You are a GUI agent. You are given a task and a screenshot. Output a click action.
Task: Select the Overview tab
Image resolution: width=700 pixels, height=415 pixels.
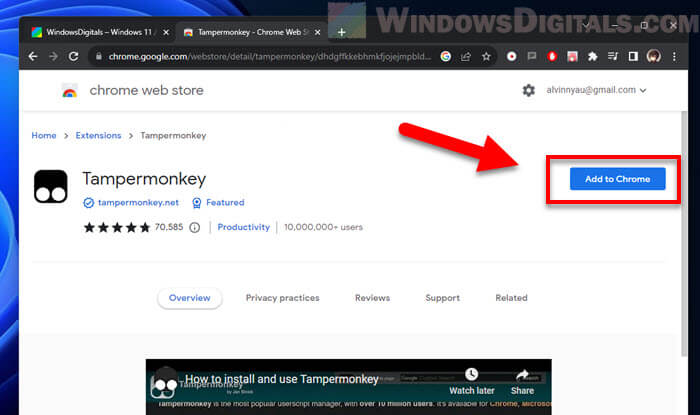pyautogui.click(x=190, y=298)
